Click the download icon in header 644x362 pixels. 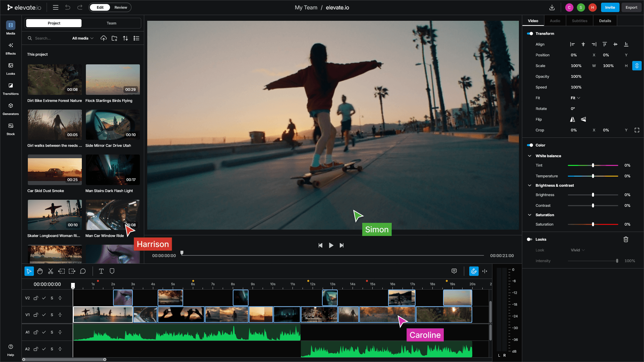(x=552, y=7)
